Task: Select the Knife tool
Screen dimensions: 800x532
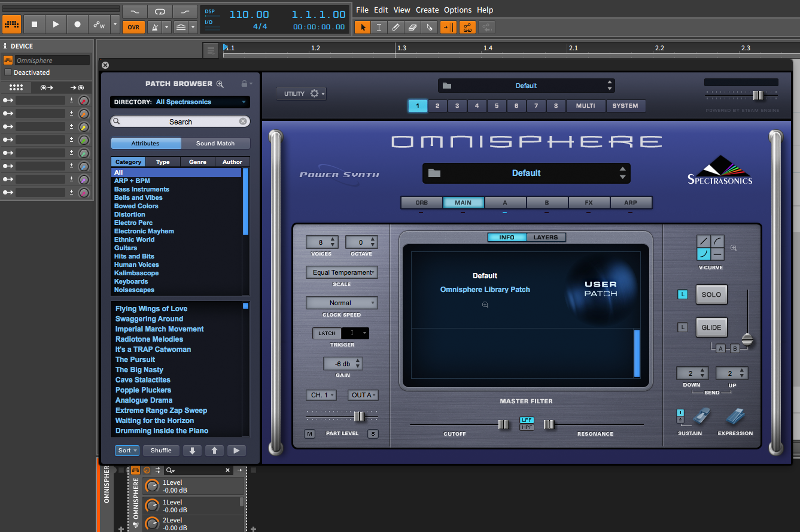Action: tap(429, 27)
